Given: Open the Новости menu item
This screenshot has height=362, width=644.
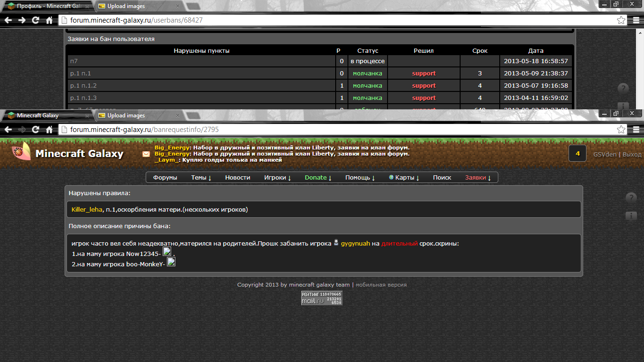Looking at the screenshot, I should point(238,178).
